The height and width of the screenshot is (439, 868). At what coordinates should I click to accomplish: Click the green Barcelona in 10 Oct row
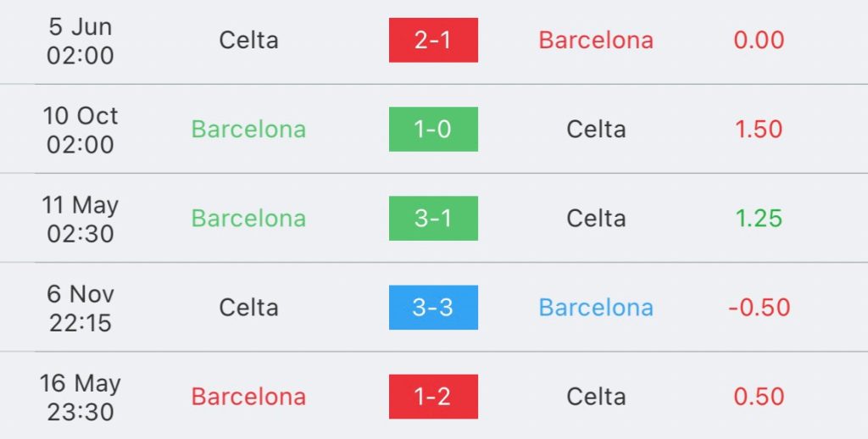pos(248,129)
